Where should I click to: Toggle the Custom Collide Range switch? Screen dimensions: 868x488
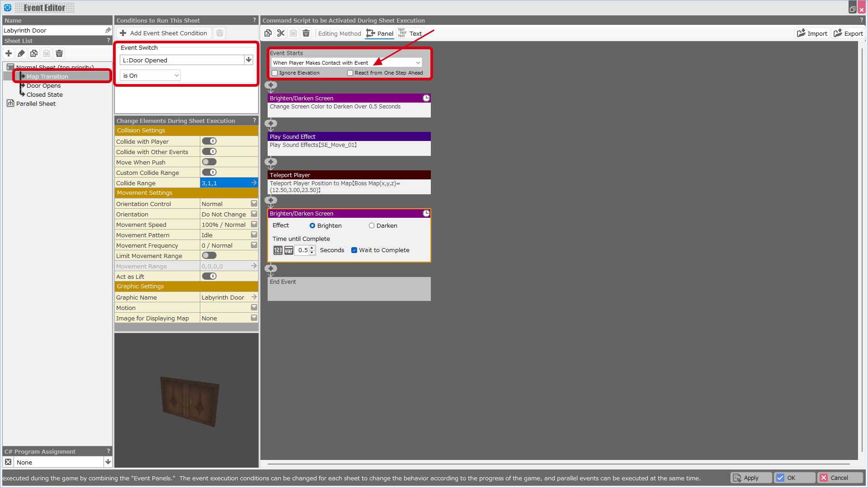(x=209, y=173)
